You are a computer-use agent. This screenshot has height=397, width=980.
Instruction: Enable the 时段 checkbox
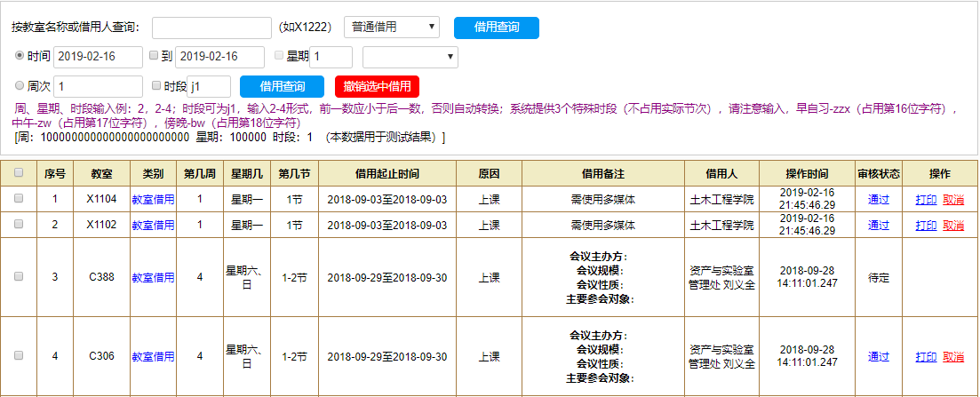click(x=156, y=86)
